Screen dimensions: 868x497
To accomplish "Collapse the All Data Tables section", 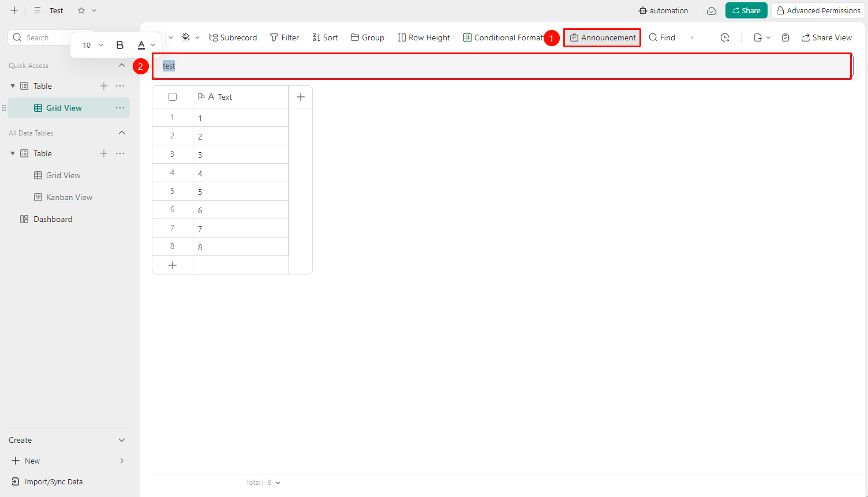I will point(122,133).
